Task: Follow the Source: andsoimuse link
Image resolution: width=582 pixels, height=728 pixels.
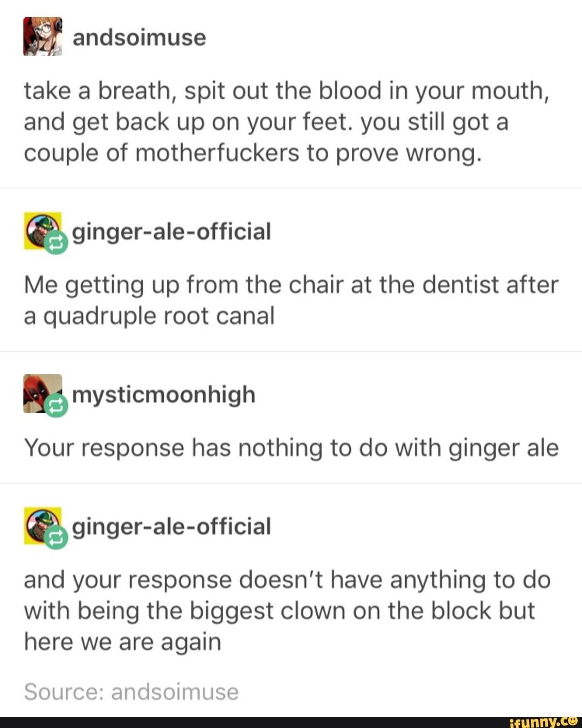Action: point(131,692)
